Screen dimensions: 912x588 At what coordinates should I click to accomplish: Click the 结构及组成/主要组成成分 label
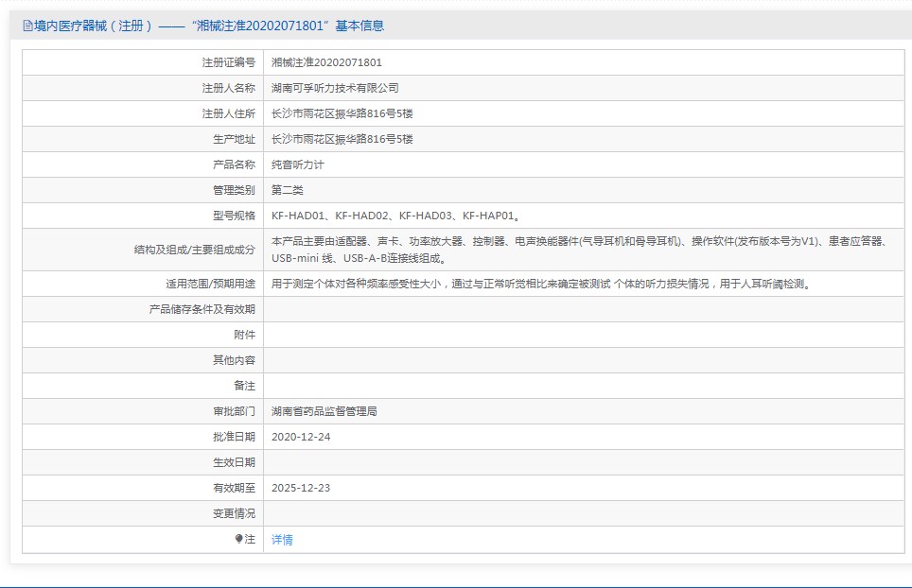click(194, 250)
